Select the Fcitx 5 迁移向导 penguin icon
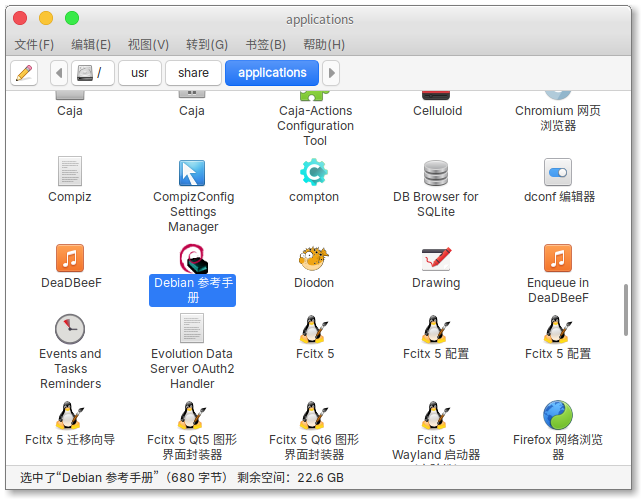641x499 pixels. point(70,415)
